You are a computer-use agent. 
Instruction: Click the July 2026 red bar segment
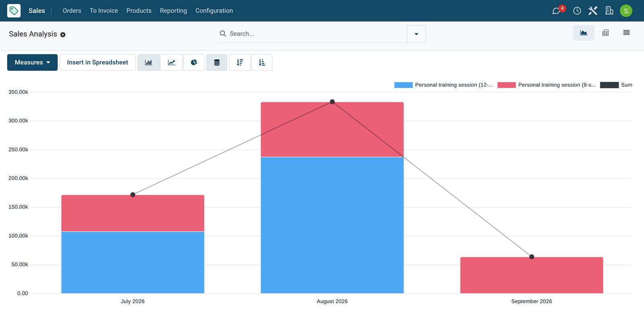[133, 213]
